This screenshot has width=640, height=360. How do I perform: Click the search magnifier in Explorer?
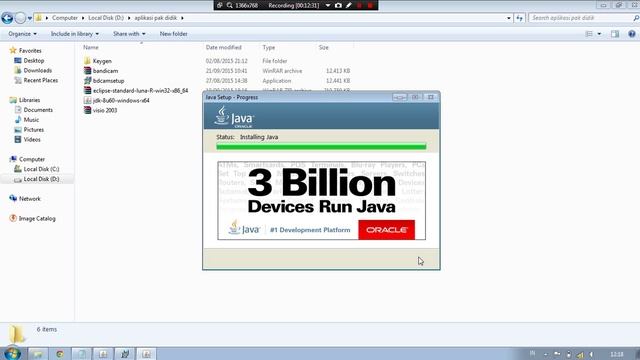click(x=636, y=18)
